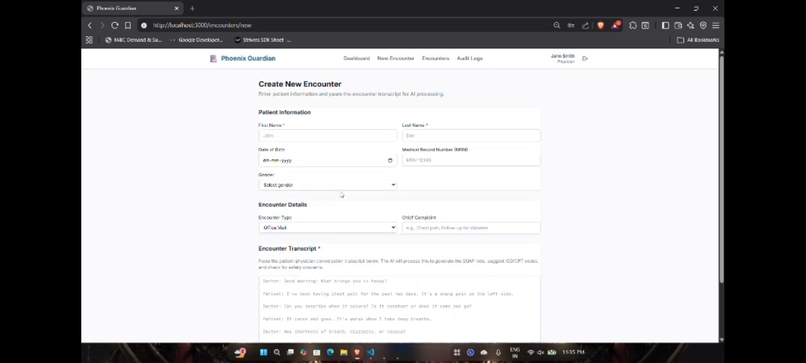Select New Encounter in navigation
Image resolution: width=806 pixels, height=363 pixels.
396,59
